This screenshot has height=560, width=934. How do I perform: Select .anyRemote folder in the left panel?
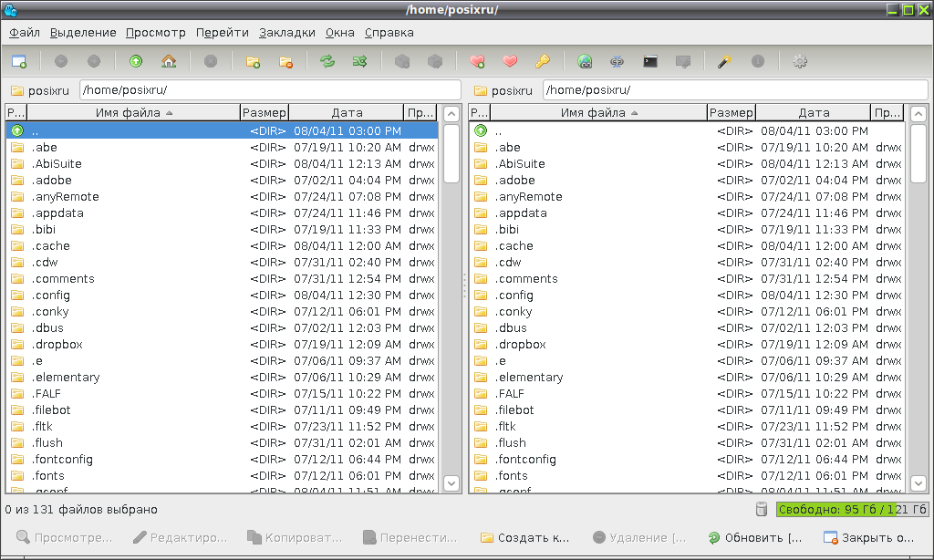click(x=222, y=197)
